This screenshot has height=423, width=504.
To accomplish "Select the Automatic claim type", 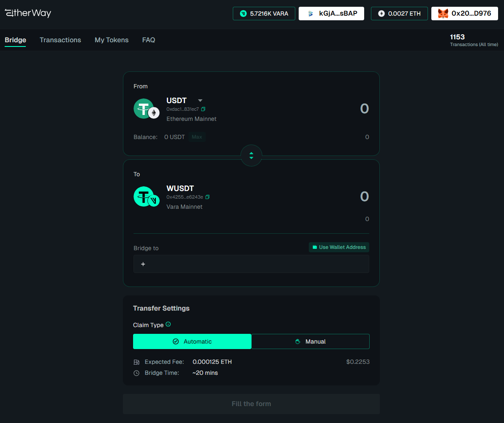I will click(192, 341).
